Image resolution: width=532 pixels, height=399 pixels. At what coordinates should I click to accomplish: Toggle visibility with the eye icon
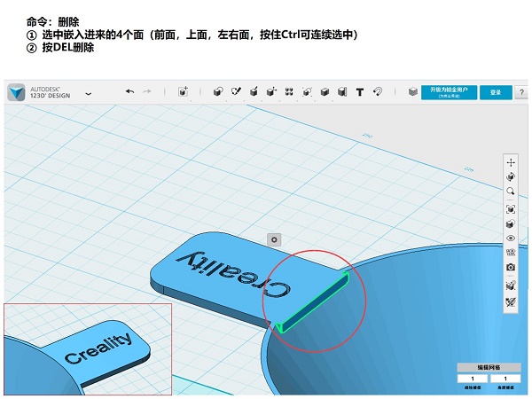pos(511,239)
